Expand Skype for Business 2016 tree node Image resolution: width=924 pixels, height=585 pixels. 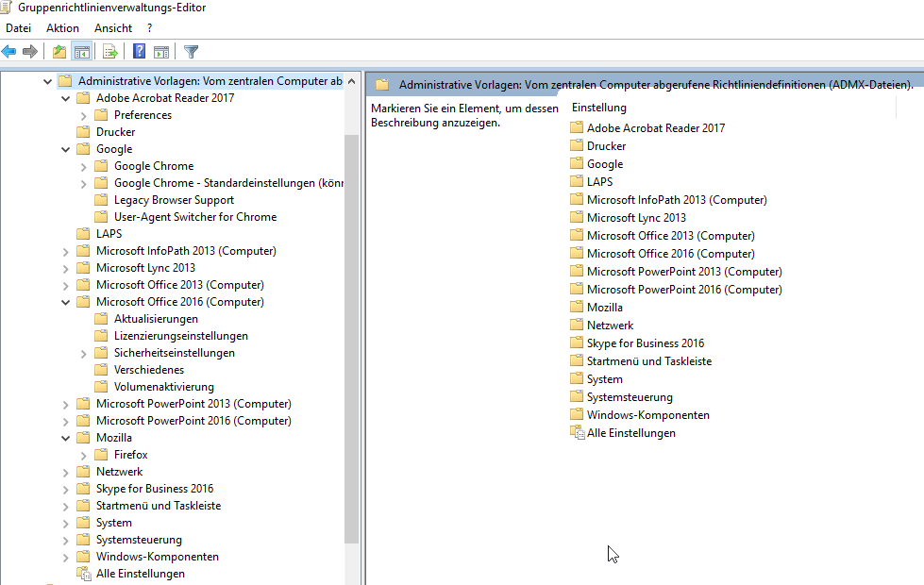click(x=65, y=490)
